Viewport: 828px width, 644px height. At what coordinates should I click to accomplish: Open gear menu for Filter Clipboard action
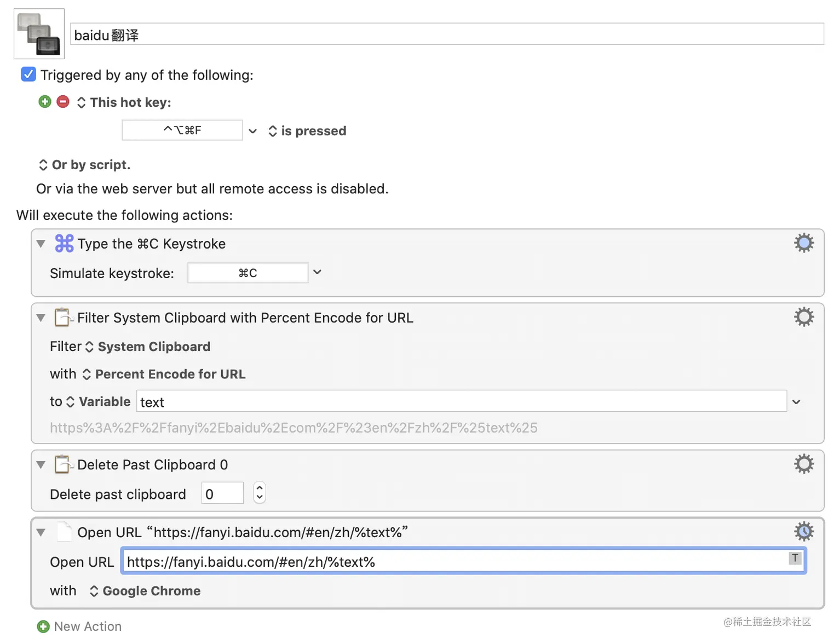click(804, 317)
